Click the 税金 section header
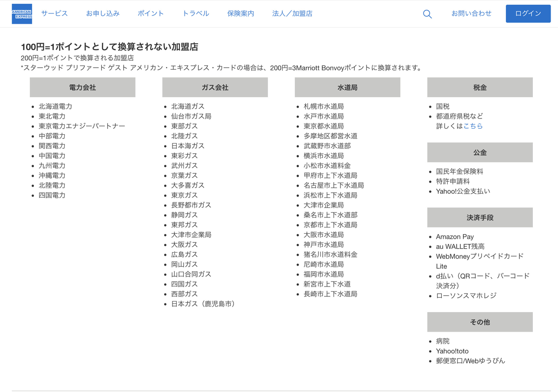This screenshot has height=392, width=558. [x=480, y=87]
